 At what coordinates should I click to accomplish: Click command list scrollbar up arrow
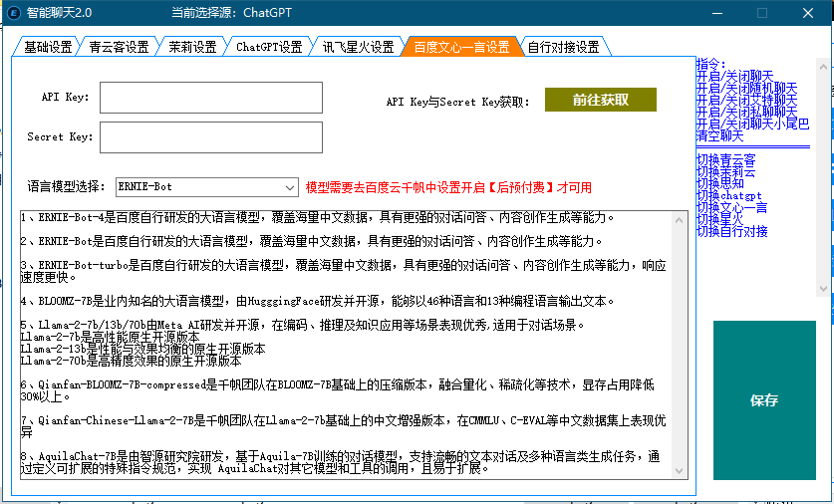click(x=823, y=67)
